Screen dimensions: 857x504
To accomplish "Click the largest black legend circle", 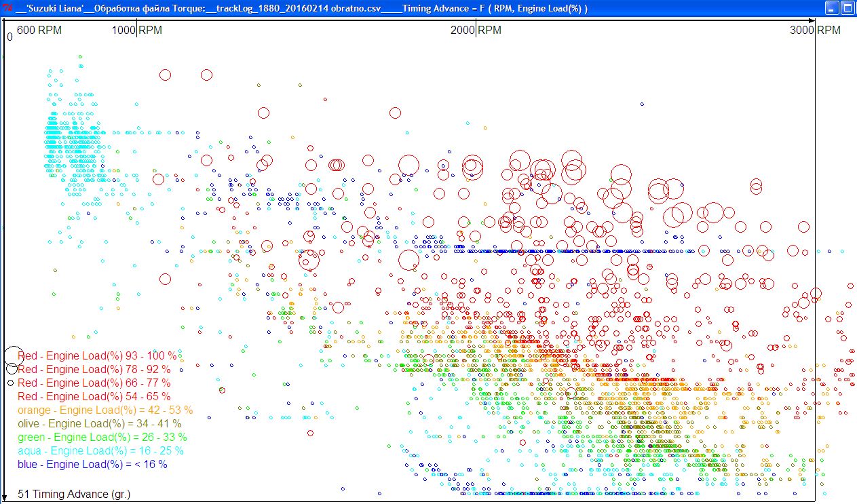I will tap(14, 355).
